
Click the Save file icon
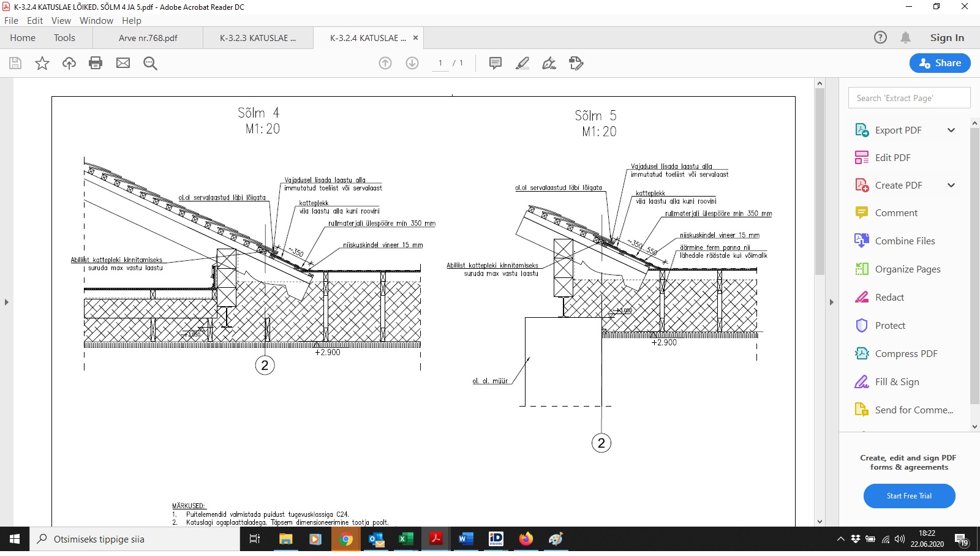click(x=15, y=63)
